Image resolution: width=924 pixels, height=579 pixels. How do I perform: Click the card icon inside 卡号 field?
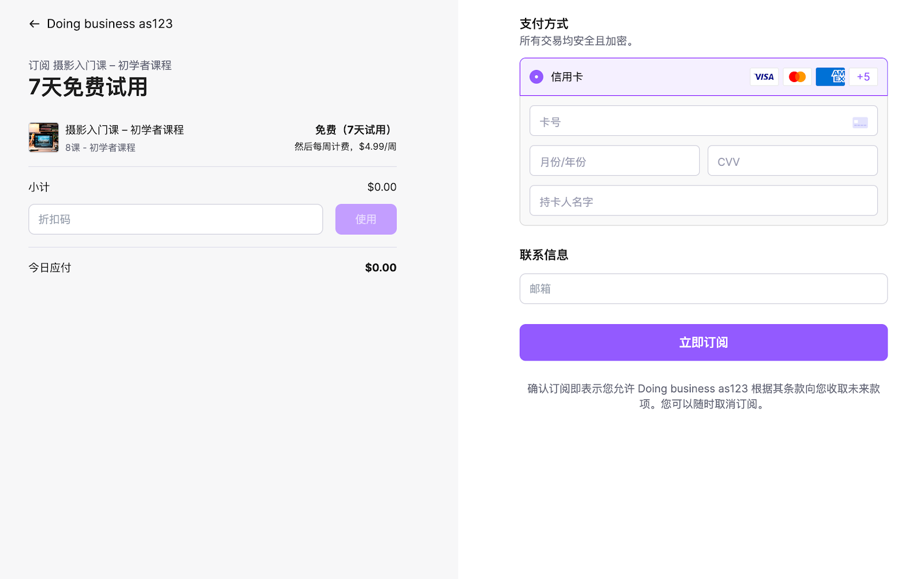860,123
